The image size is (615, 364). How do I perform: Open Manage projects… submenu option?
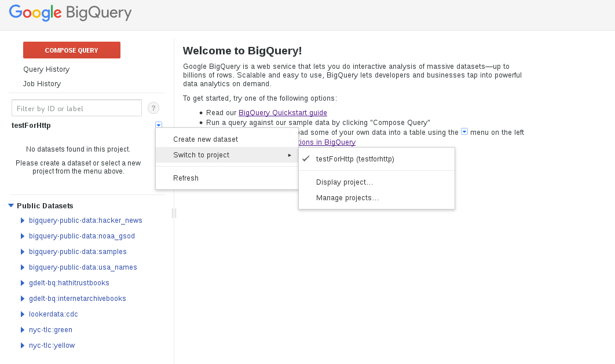point(376,198)
